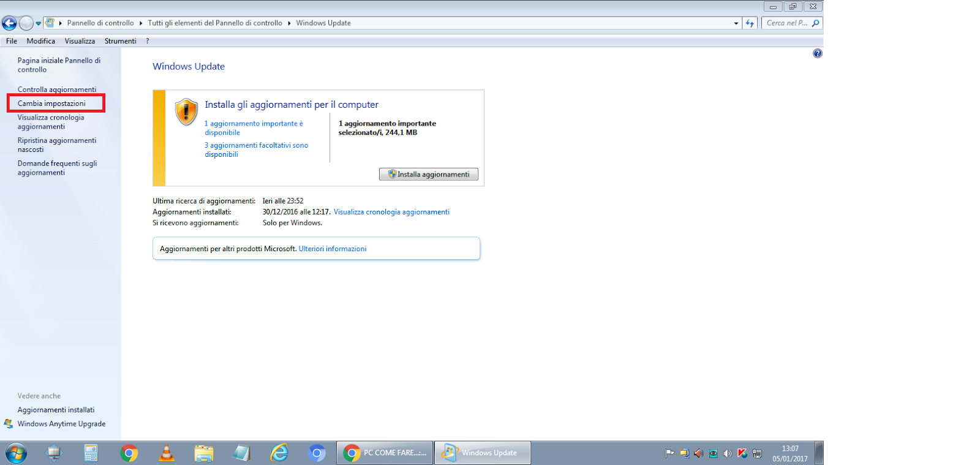This screenshot has width=980, height=465.
Task: Open Internet Explorer from taskbar
Action: click(279, 453)
